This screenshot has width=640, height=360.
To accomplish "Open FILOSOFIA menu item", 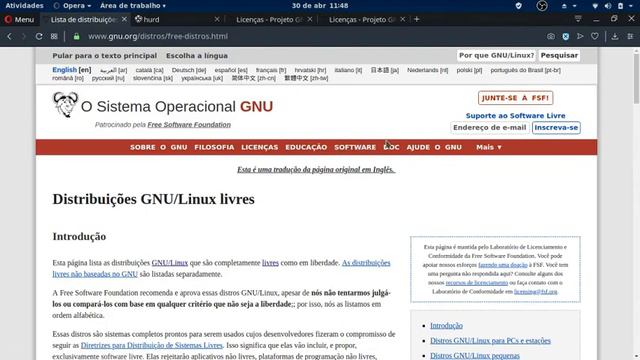I will (214, 147).
